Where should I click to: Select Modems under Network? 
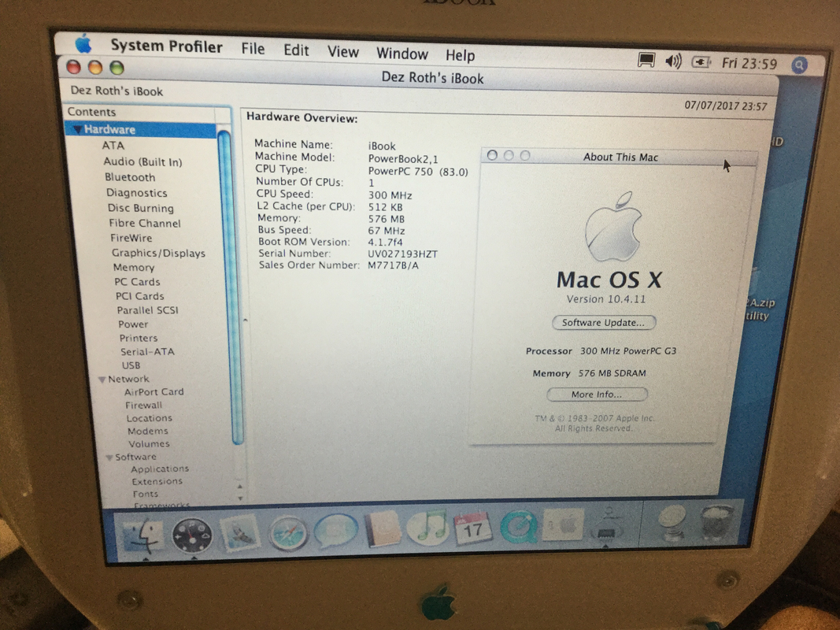coord(148,431)
